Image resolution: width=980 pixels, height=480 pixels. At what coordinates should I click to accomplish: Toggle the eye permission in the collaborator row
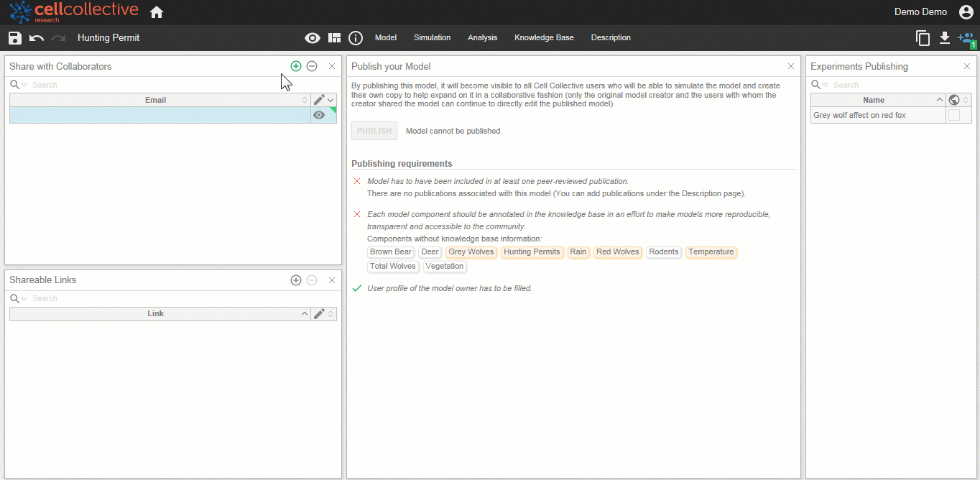[x=319, y=115]
